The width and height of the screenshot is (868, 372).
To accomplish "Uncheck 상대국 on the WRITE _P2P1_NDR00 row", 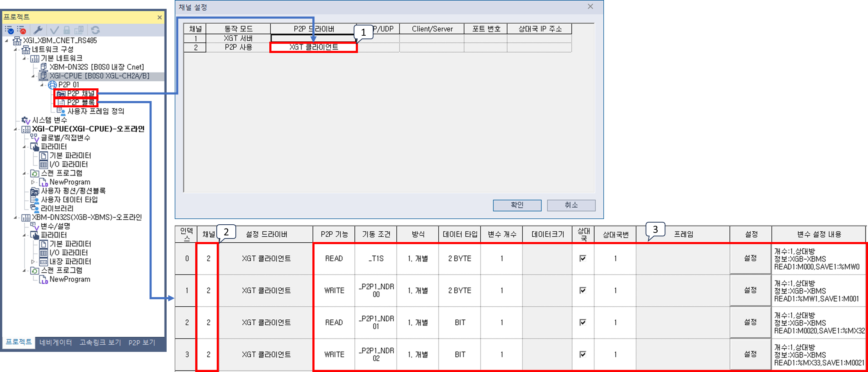I will [x=583, y=290].
